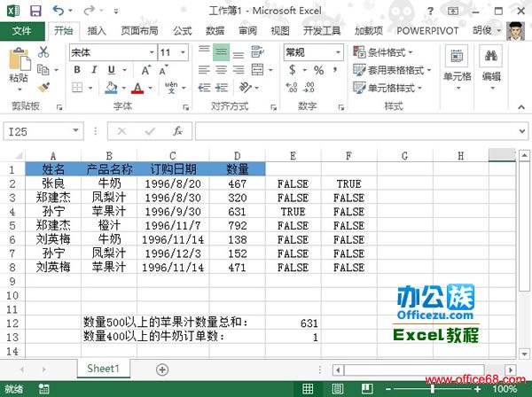Decrease decimal places
This screenshot has height=397, width=532.
pyautogui.click(x=309, y=88)
